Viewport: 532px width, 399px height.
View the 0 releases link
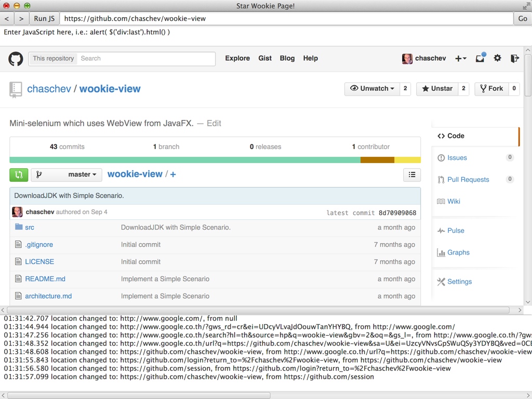tap(265, 147)
